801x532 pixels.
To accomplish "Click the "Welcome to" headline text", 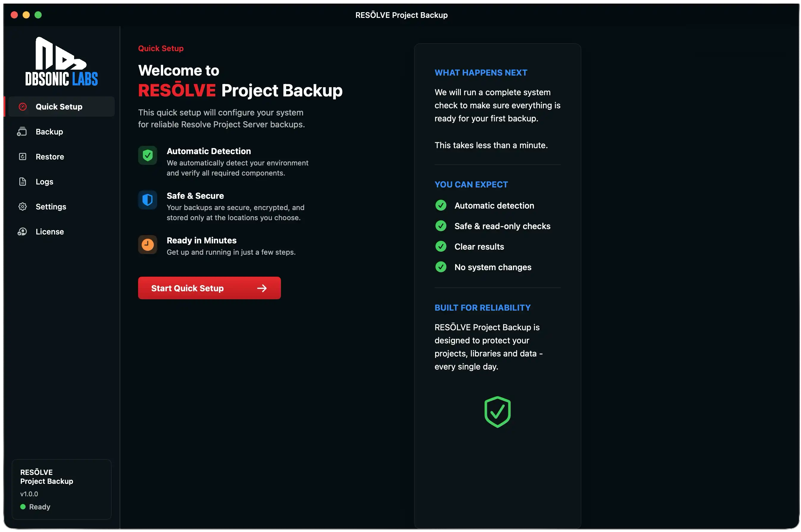I will (x=179, y=71).
